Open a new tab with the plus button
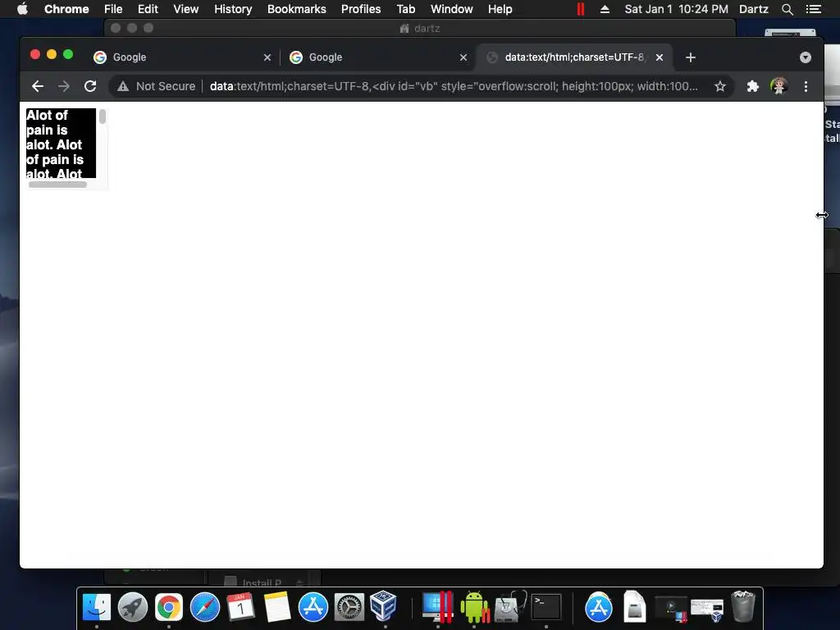This screenshot has height=630, width=840. pos(691,57)
